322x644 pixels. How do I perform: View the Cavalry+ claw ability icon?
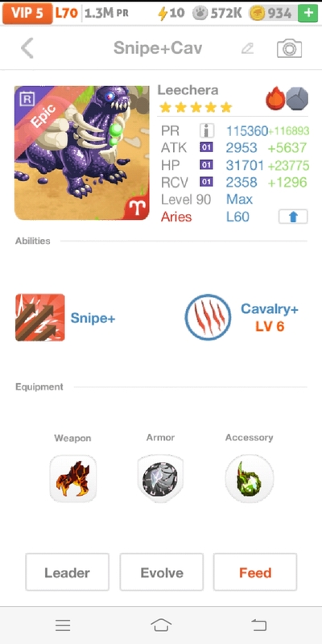[x=208, y=317]
